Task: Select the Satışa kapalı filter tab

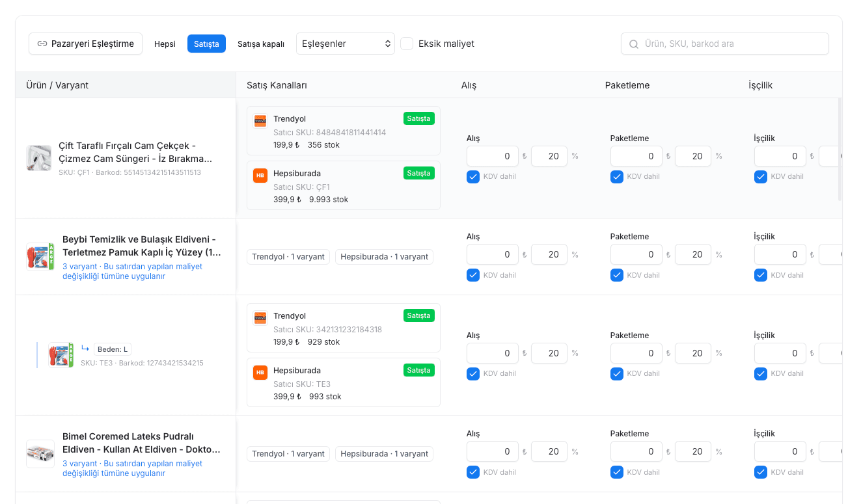Action: tap(261, 44)
